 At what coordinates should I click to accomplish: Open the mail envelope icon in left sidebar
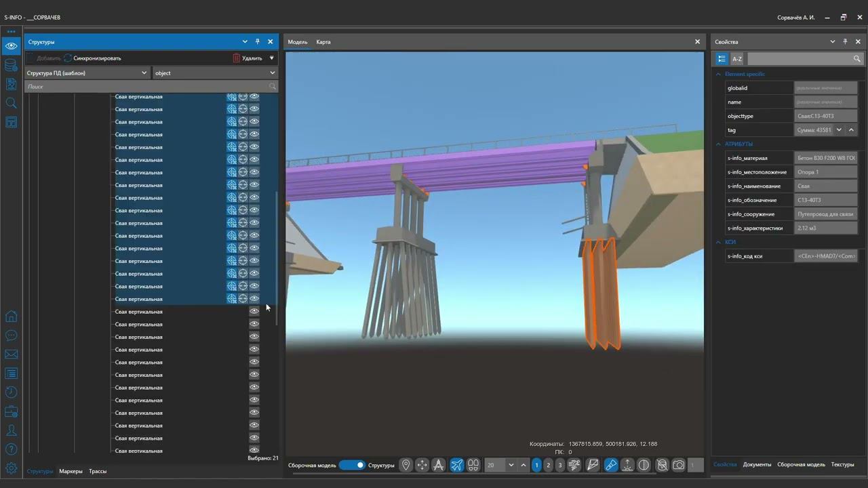[x=11, y=354]
